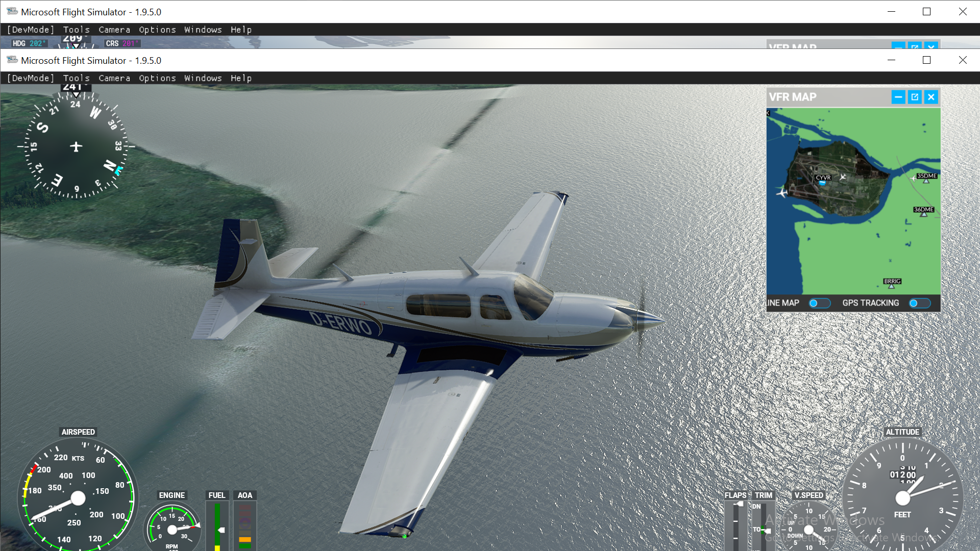Pop out the VFR MAP panel
Viewport: 980px width, 551px height.
915,97
